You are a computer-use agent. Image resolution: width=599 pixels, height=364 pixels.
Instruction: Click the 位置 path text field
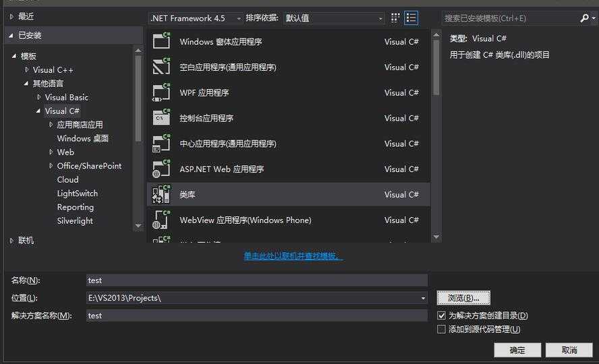point(252,298)
